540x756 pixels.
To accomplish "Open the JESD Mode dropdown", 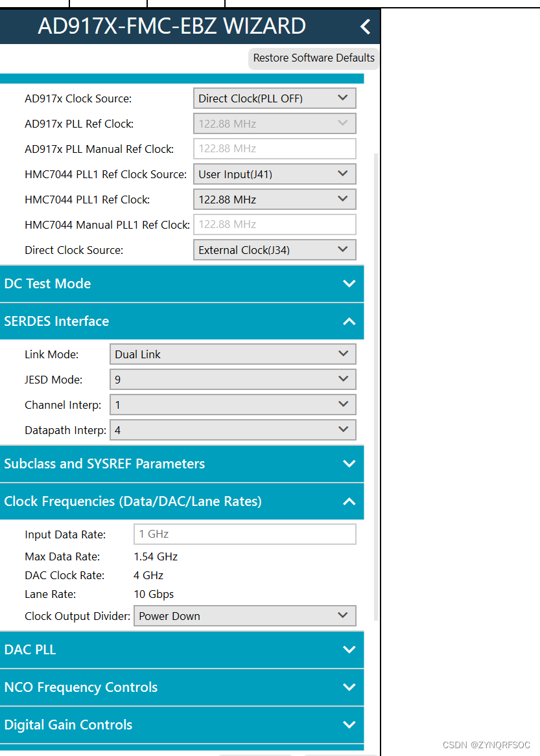I will [233, 380].
